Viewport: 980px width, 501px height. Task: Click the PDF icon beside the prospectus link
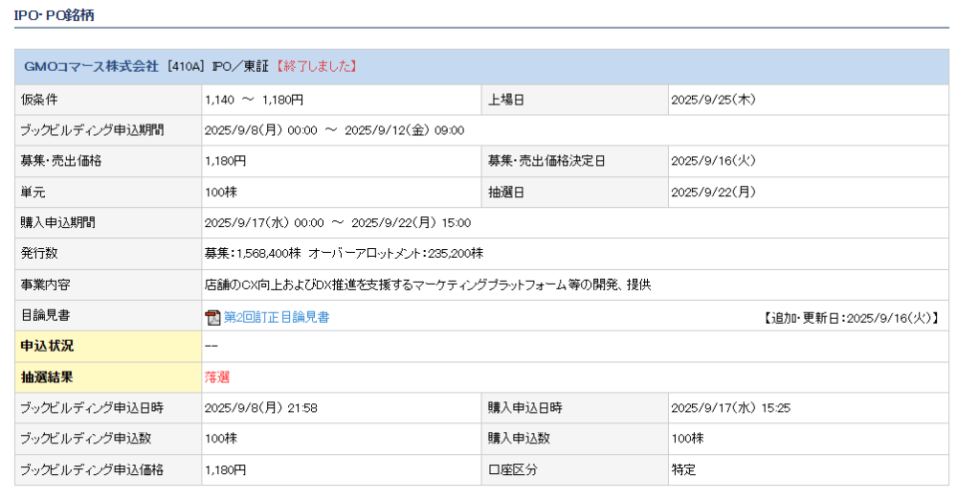pos(212,317)
